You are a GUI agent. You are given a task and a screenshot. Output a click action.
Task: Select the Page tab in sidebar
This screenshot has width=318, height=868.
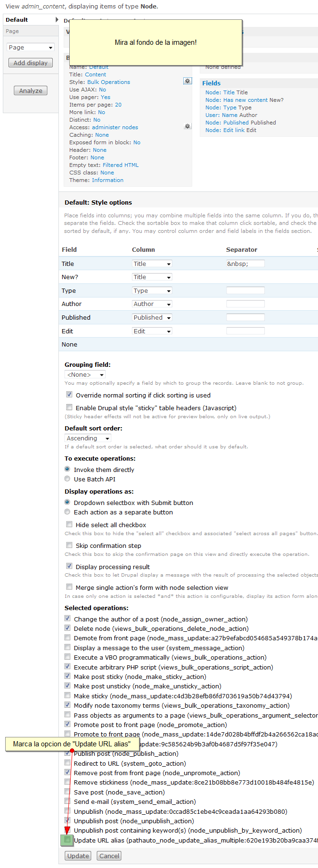pos(13,31)
